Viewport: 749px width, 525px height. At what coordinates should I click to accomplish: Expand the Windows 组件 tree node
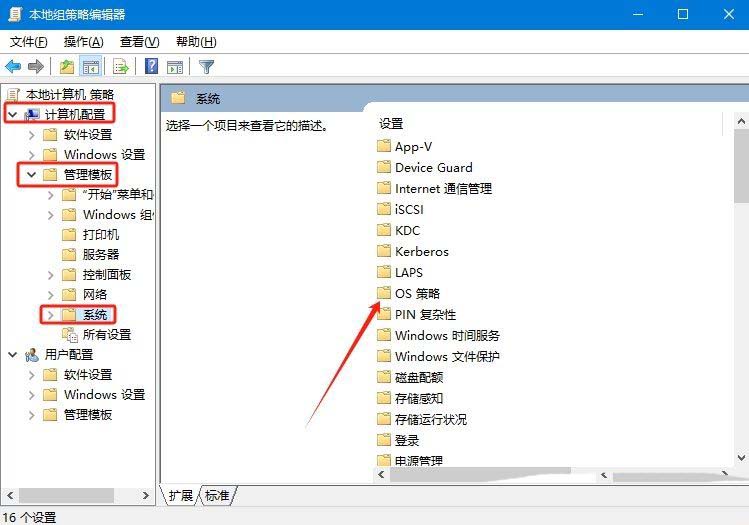tap(51, 215)
